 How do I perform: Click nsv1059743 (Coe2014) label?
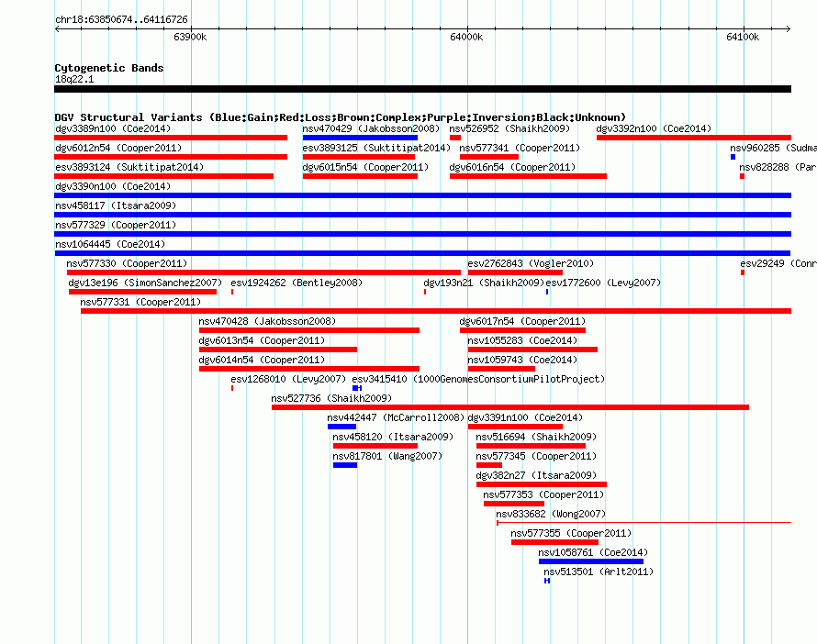[x=522, y=360]
